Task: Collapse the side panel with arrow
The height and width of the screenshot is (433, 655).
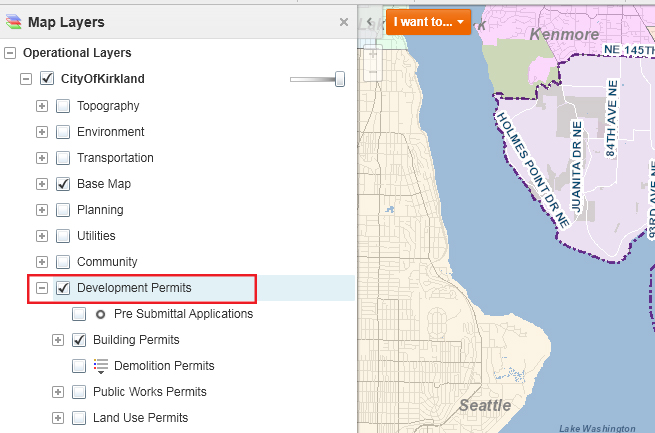Action: [x=369, y=21]
